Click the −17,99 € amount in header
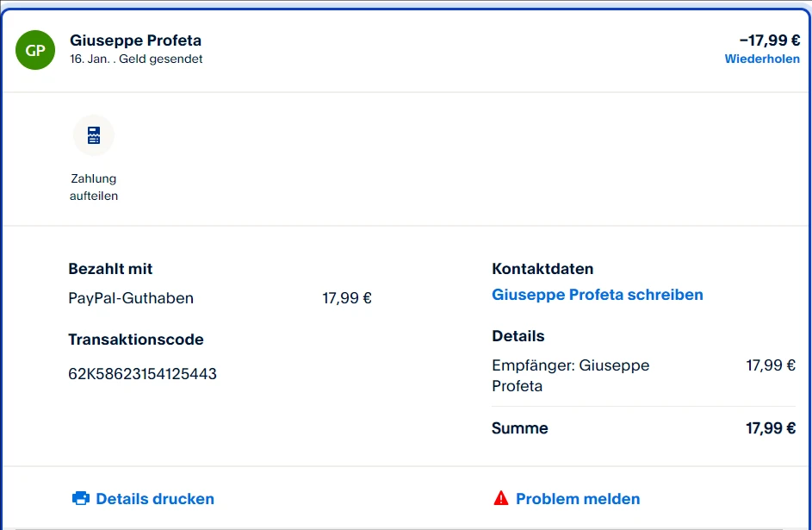The image size is (812, 530). point(769,41)
